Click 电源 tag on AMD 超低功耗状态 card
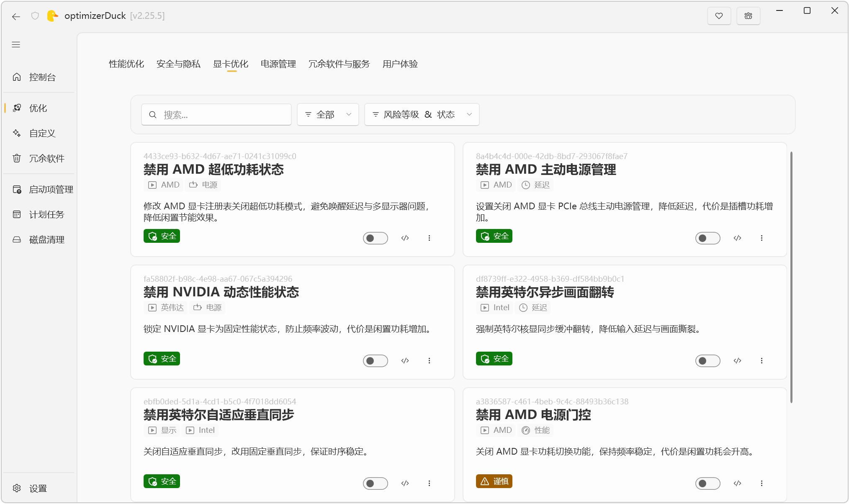Screen dimensions: 849x504 [203, 185]
